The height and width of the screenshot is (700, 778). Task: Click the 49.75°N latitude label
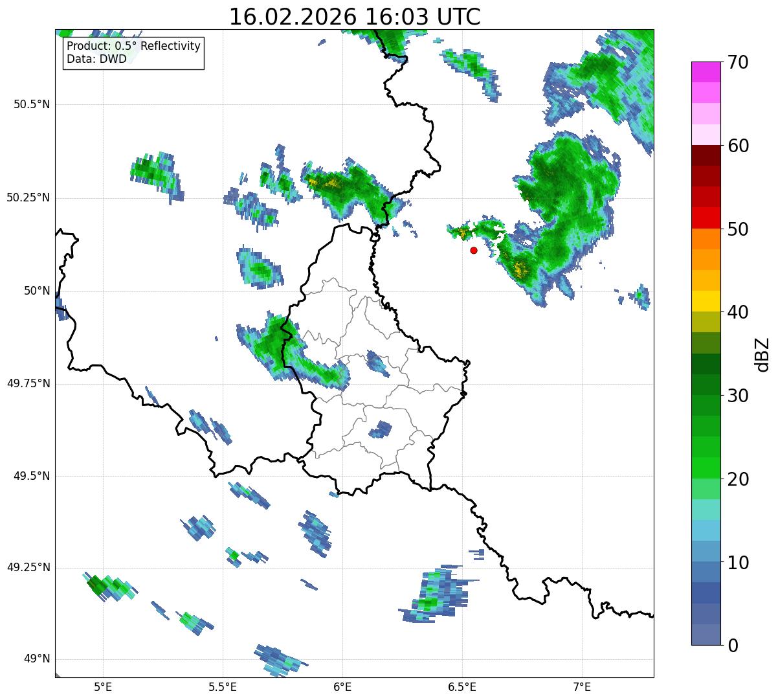click(x=28, y=383)
